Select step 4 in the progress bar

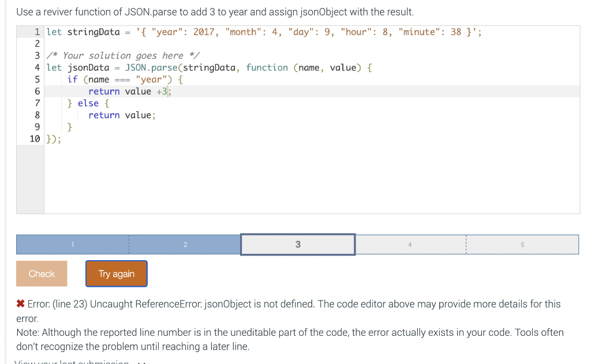pyautogui.click(x=410, y=244)
